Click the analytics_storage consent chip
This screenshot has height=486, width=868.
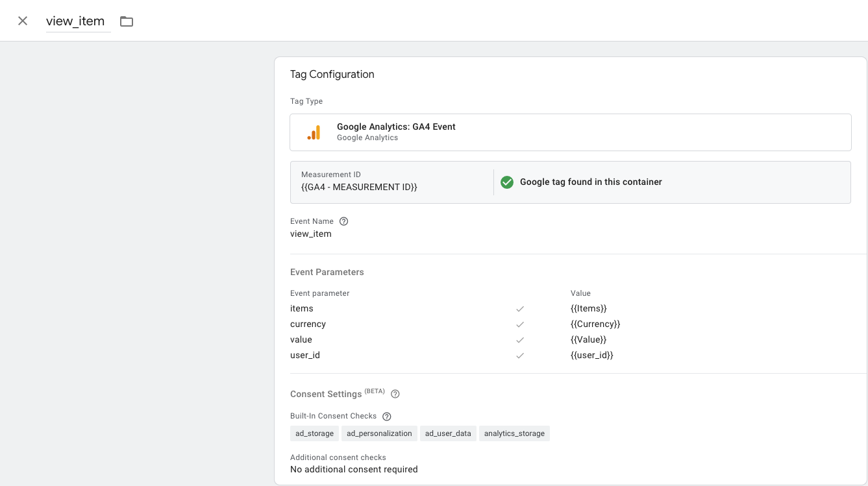(x=514, y=433)
